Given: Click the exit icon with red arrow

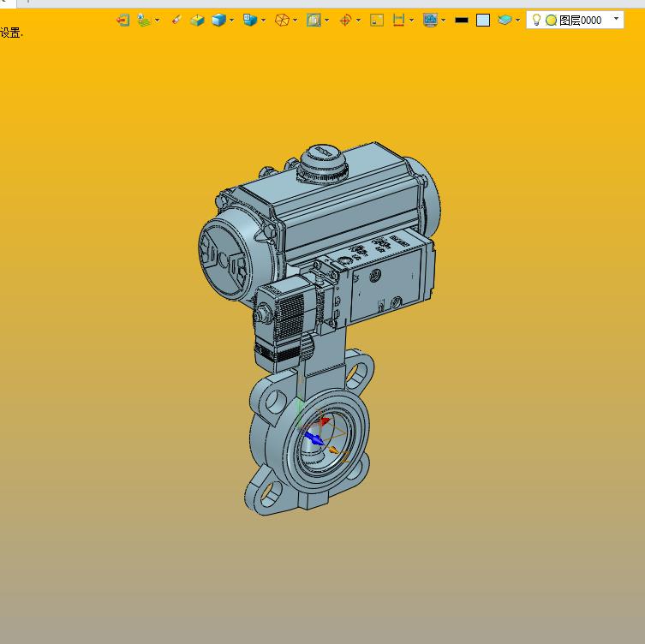Looking at the screenshot, I should click(123, 20).
